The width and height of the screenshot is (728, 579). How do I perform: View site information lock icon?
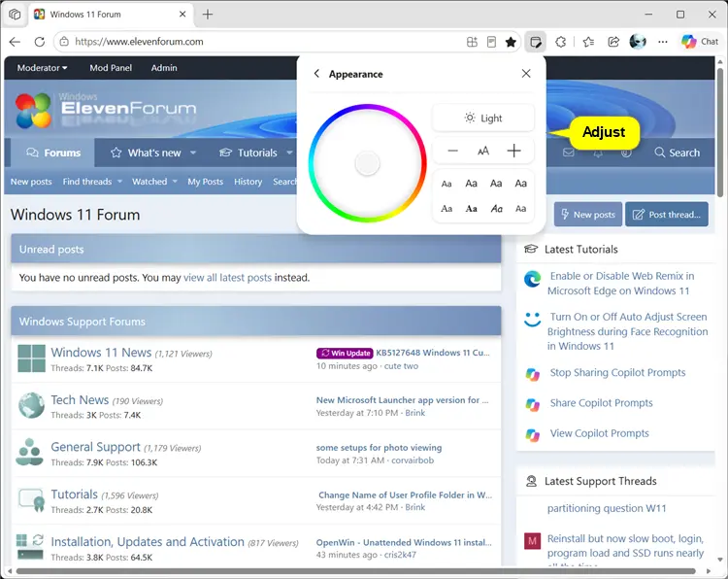click(x=64, y=42)
